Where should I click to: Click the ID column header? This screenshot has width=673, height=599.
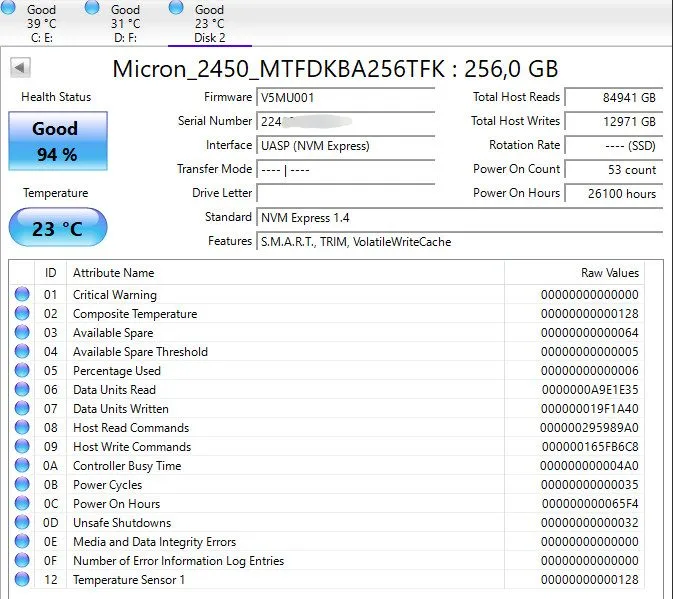pyautogui.click(x=51, y=273)
